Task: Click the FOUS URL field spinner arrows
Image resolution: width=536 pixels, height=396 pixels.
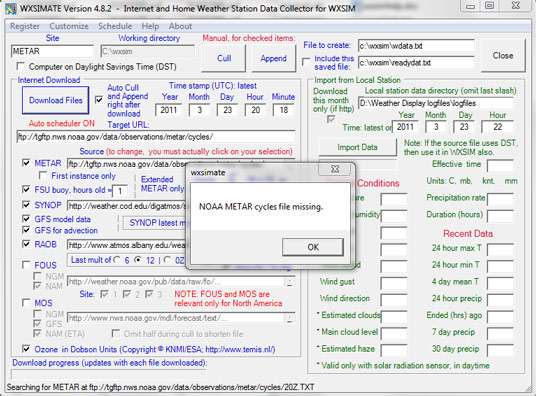Action: 289,282
